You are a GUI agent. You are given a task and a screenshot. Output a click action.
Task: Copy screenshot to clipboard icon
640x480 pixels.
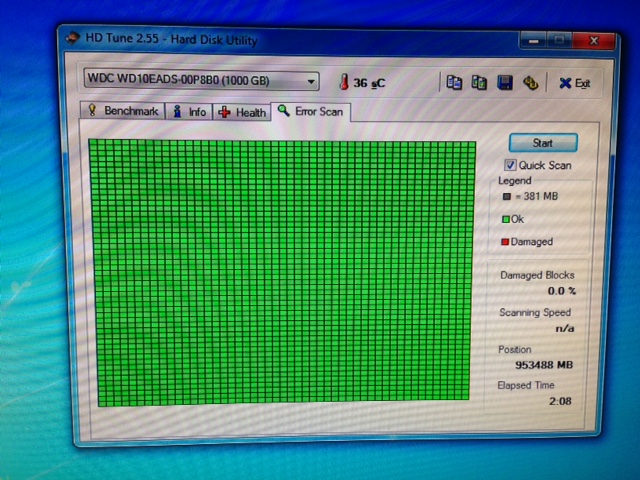tap(479, 82)
